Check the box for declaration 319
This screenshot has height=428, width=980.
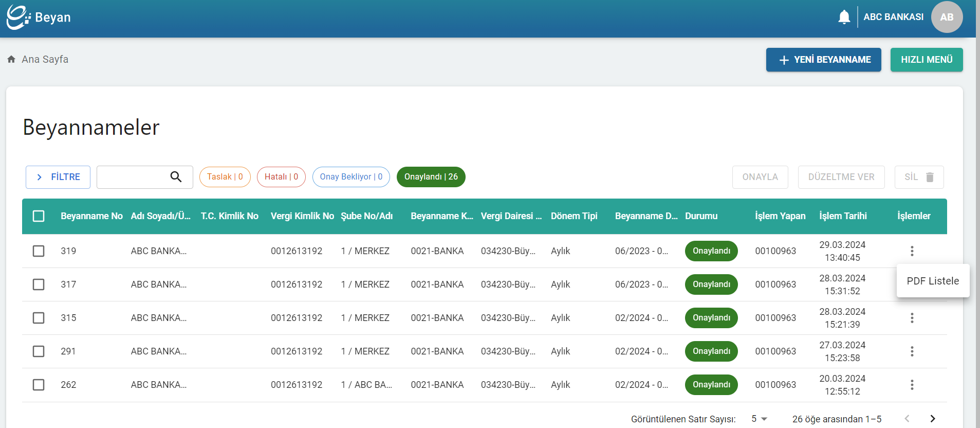[x=39, y=251]
